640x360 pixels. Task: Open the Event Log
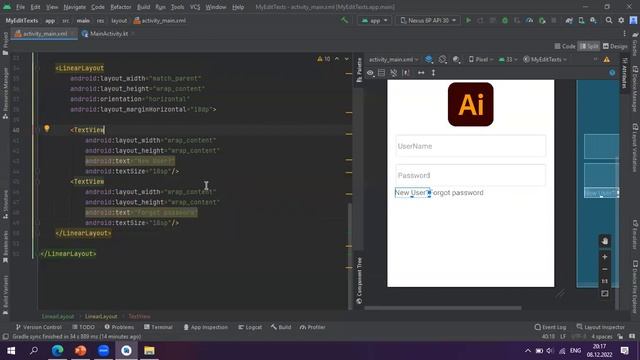pos(550,327)
